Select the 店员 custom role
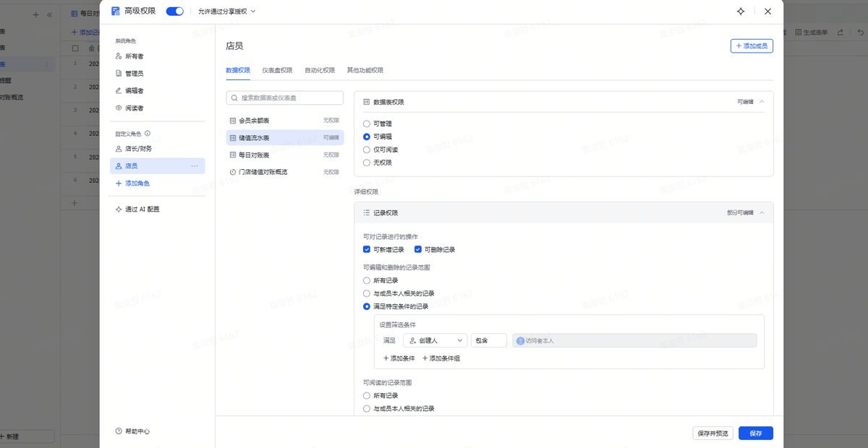This screenshot has height=448, width=868. pyautogui.click(x=157, y=166)
